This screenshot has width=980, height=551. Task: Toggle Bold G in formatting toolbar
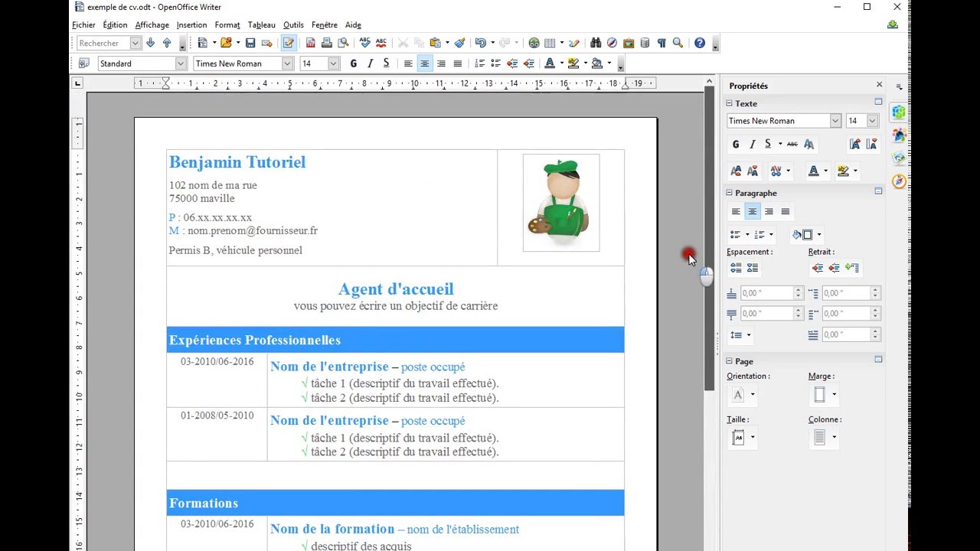[353, 64]
